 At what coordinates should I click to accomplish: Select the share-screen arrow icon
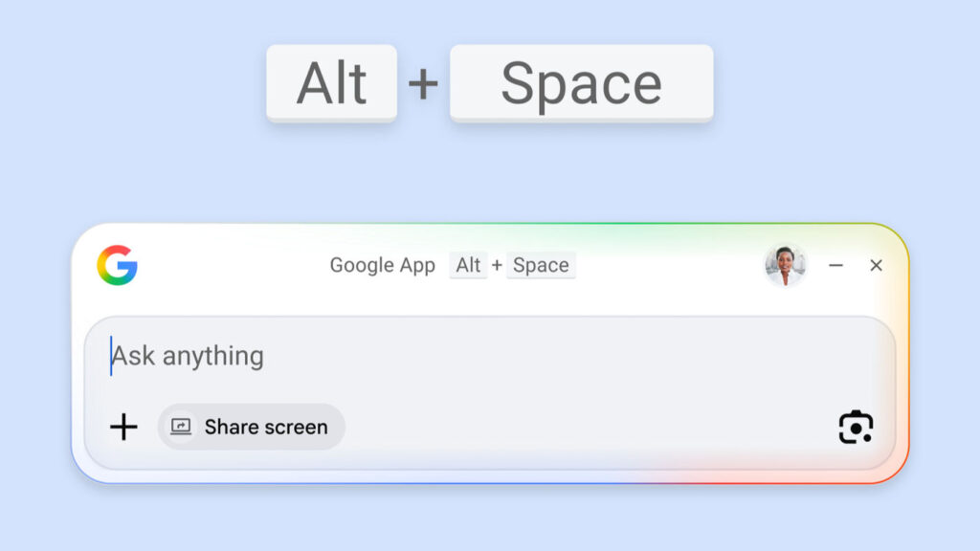pos(181,427)
